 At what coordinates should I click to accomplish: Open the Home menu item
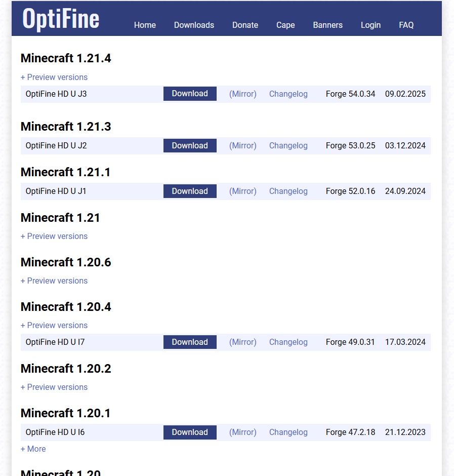pos(145,25)
